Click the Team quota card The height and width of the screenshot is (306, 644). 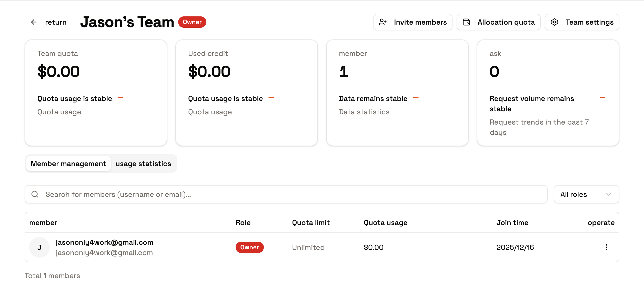pyautogui.click(x=96, y=93)
